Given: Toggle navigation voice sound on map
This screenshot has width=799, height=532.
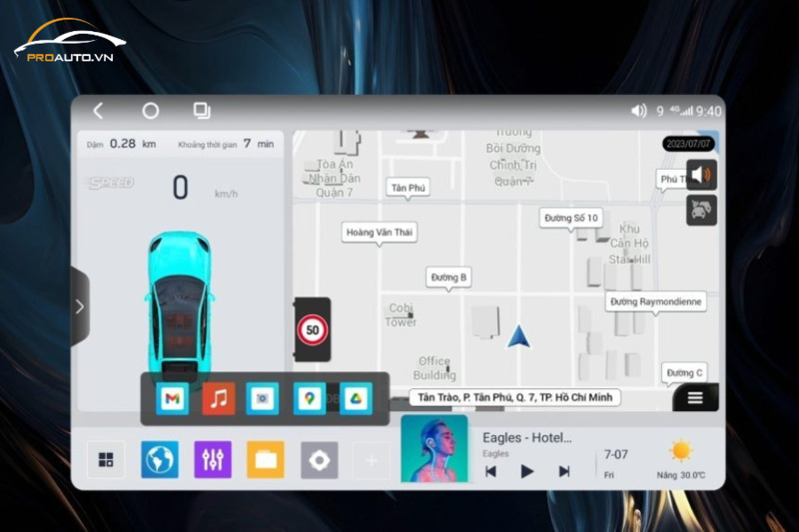Looking at the screenshot, I should [x=702, y=176].
